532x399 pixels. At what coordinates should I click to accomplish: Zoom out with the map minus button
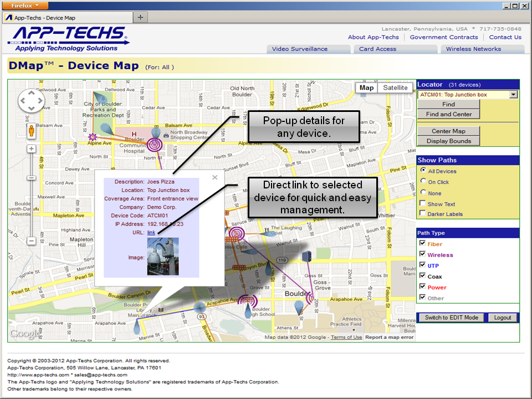31,241
